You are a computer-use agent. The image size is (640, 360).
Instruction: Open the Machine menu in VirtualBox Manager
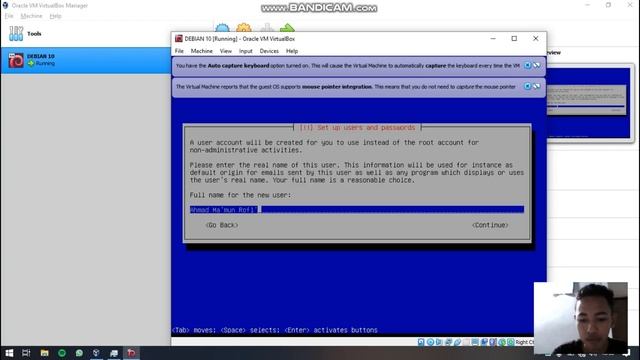tap(31, 16)
